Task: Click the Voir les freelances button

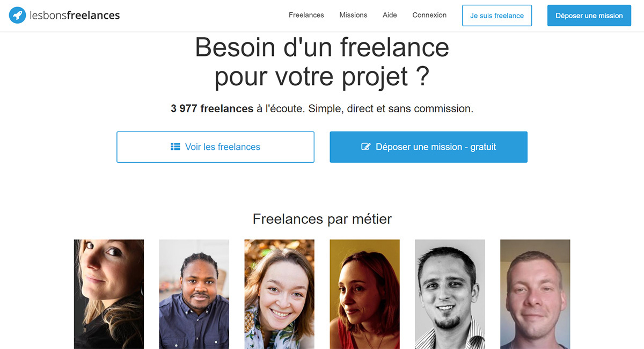Action: 215,147
